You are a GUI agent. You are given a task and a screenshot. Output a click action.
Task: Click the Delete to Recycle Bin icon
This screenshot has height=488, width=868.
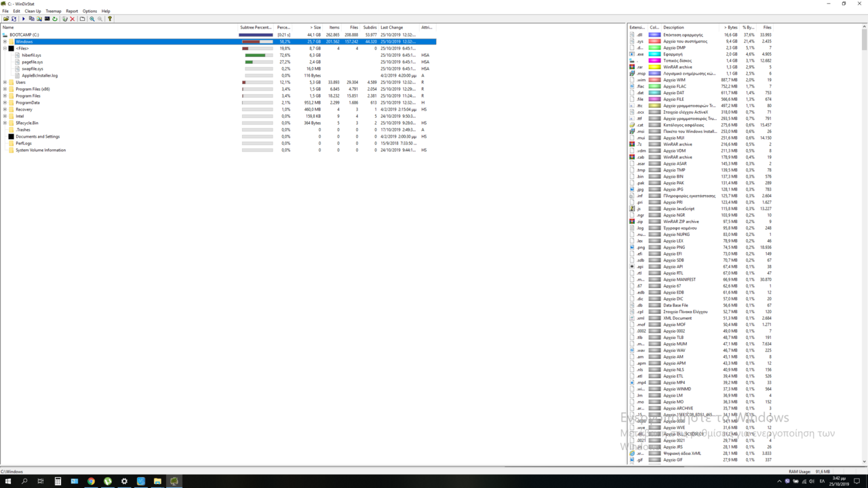click(64, 19)
